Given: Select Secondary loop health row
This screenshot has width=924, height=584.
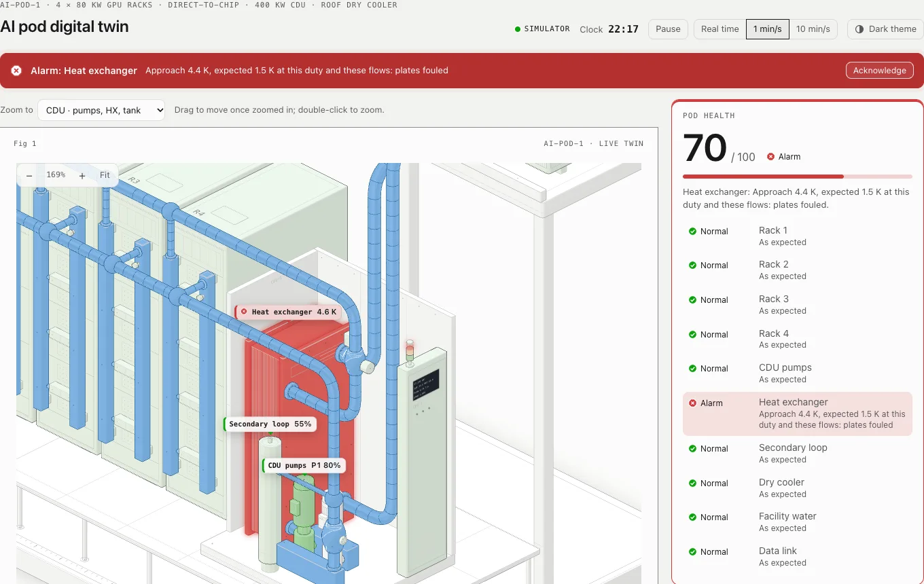Looking at the screenshot, I should point(798,454).
